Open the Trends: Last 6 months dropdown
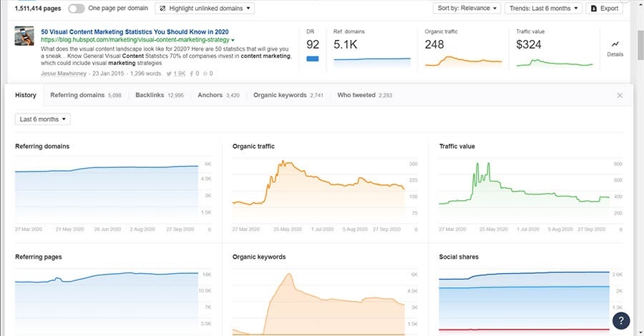644x336 pixels. coord(543,9)
